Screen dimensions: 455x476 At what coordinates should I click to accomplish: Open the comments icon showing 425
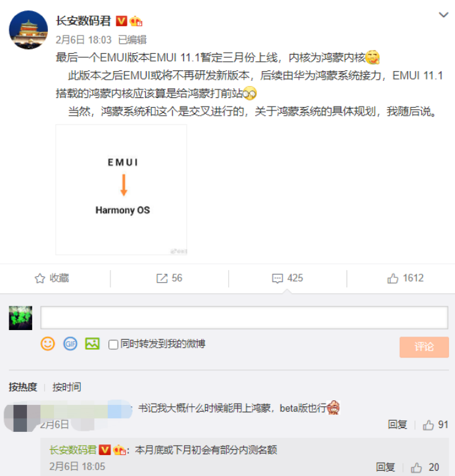click(x=277, y=278)
